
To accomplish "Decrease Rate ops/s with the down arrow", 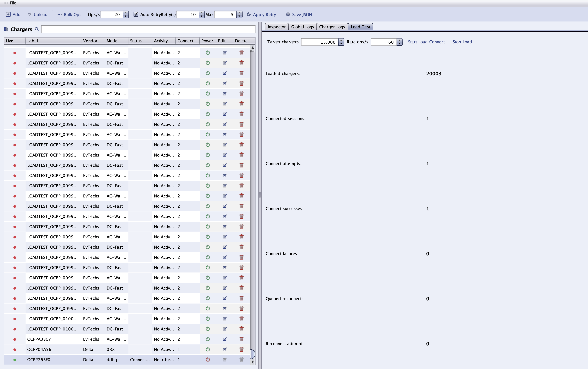I will click(399, 44).
